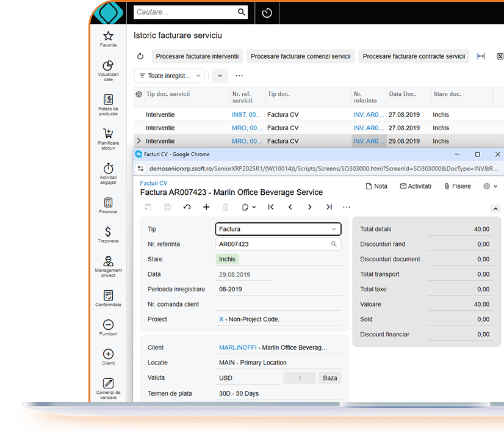Expand the third Interventie row
The image size is (504, 447).
[x=139, y=141]
